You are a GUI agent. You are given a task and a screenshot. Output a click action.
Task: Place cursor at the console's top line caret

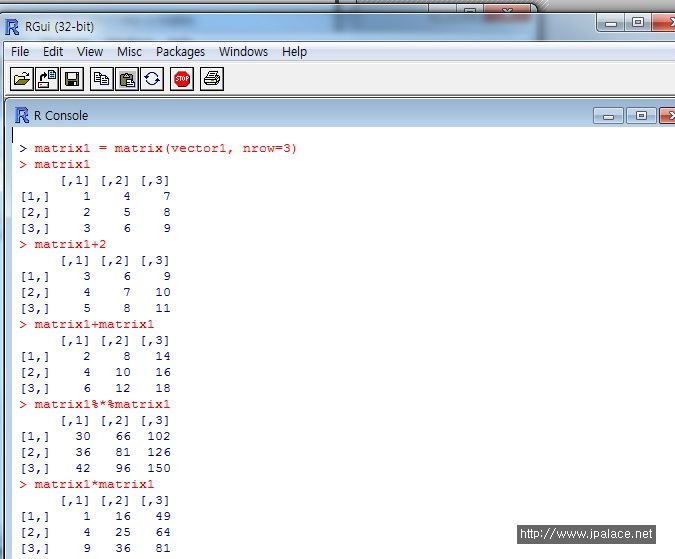coord(12,135)
